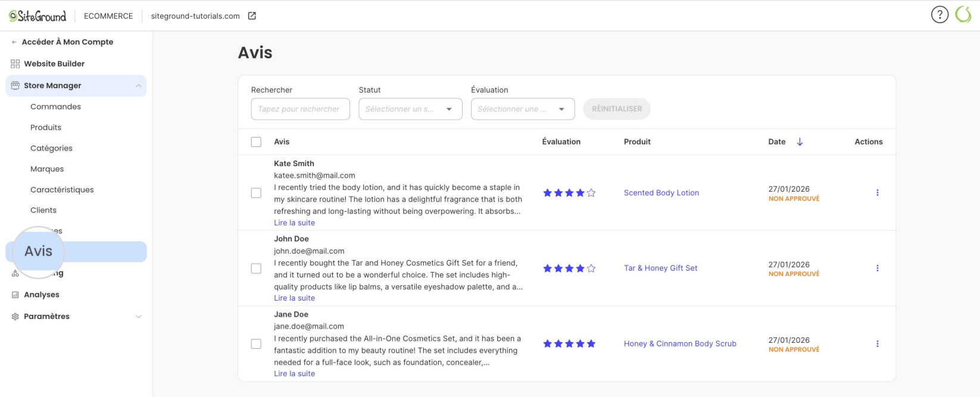This screenshot has height=397, width=980.
Task: Toggle the select-all reviews checkbox
Action: 256,142
